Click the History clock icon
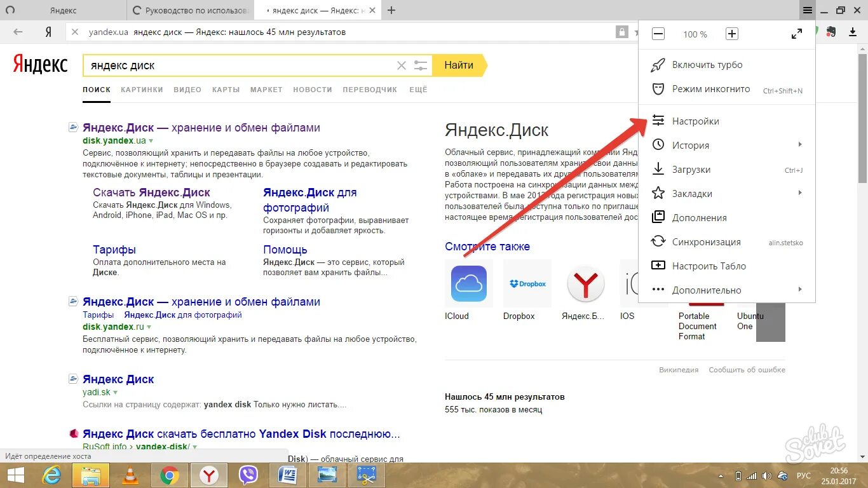868x488 pixels. click(x=658, y=145)
